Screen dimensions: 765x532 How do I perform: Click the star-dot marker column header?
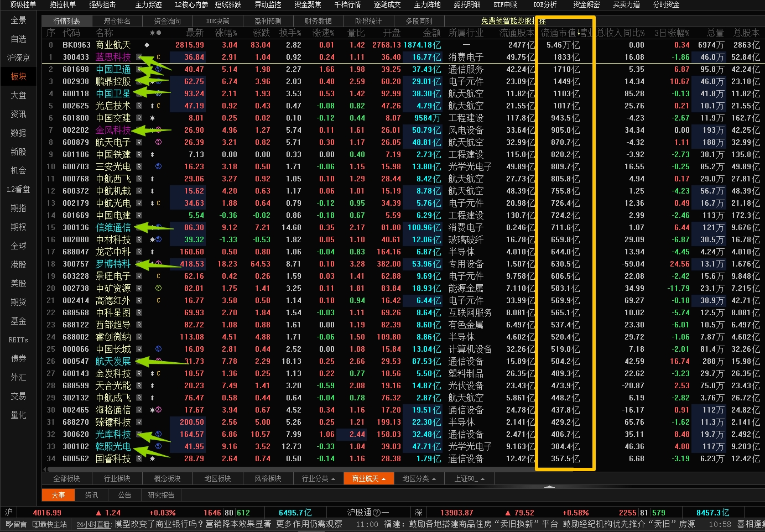(x=155, y=33)
